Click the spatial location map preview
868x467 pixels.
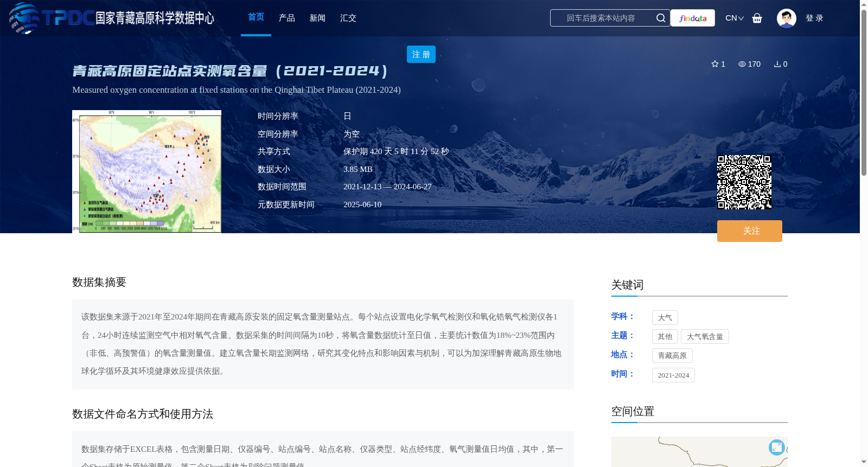coord(699,452)
